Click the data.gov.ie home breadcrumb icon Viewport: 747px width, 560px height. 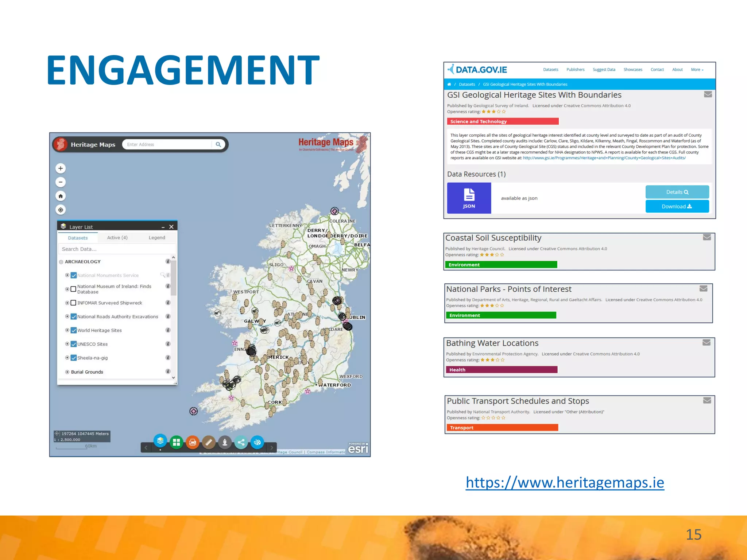point(449,84)
